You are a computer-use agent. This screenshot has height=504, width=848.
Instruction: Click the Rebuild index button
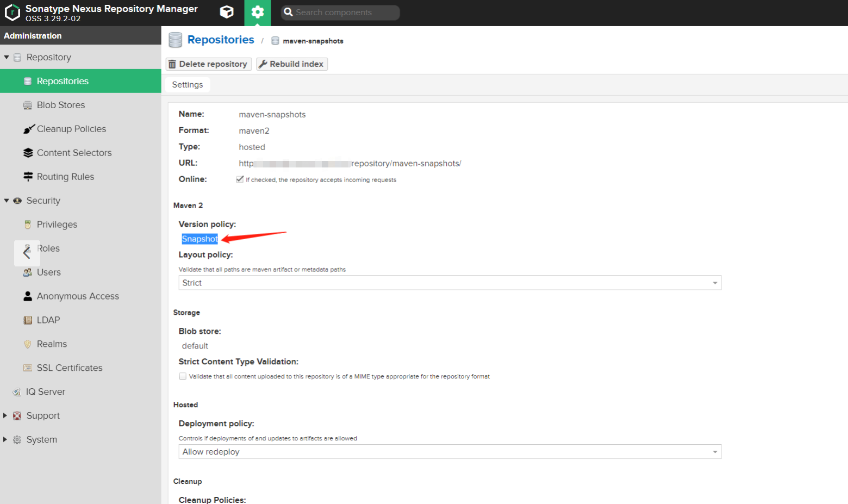[292, 64]
